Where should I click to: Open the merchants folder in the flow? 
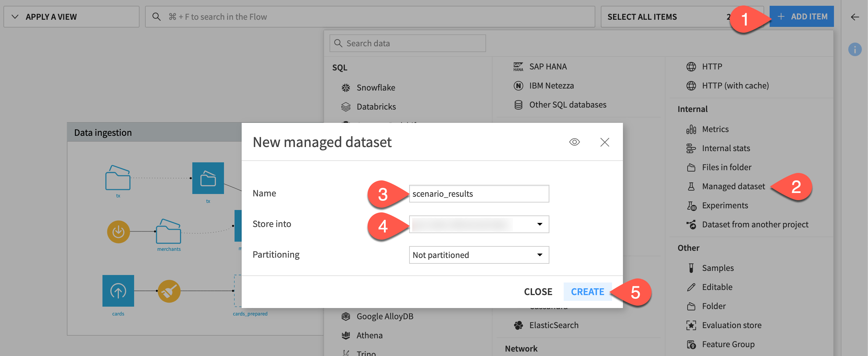(168, 234)
